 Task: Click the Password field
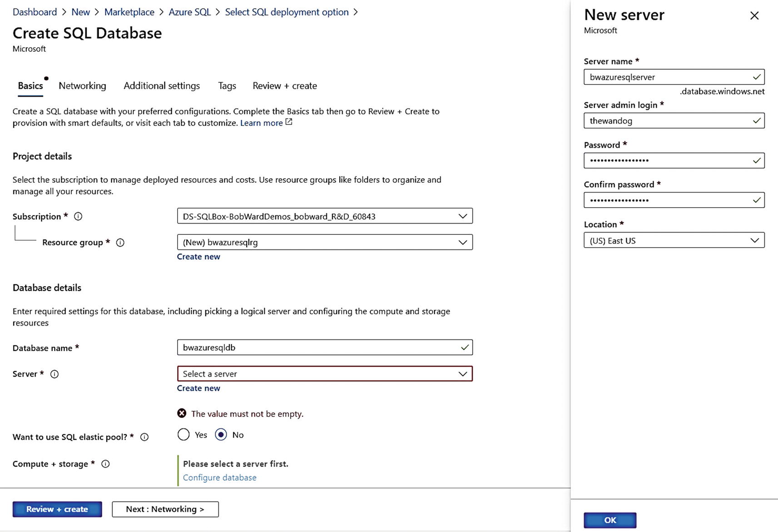(674, 160)
